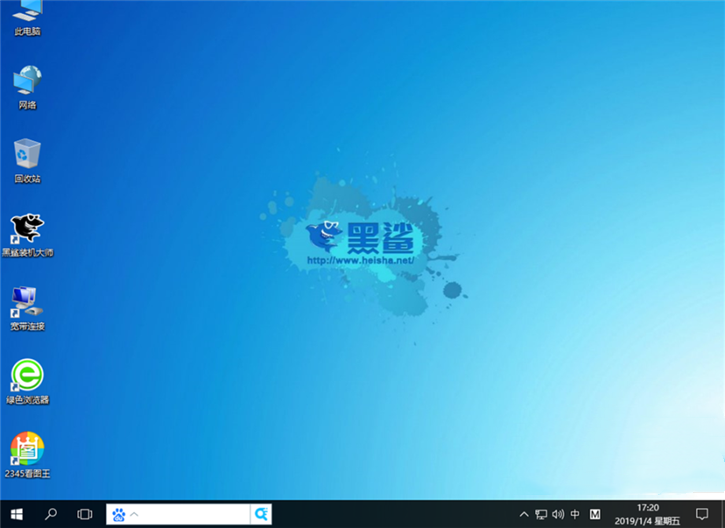This screenshot has width=725, height=528.
Task: Expand the Baidu search bar caret
Action: tap(134, 514)
